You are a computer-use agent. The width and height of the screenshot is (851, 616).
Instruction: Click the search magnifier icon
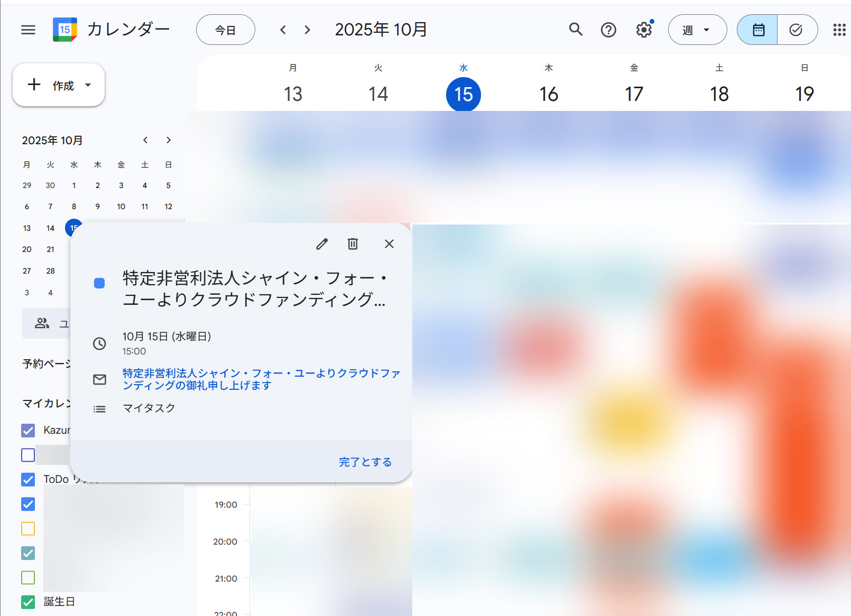tap(576, 30)
